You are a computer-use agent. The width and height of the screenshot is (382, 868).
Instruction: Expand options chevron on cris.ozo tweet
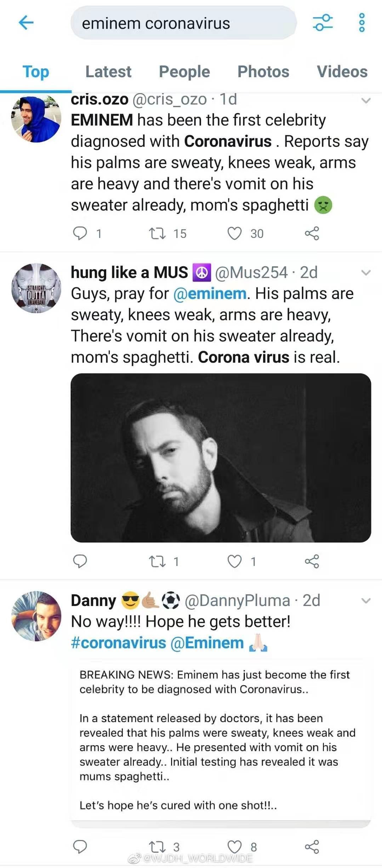[366, 101]
